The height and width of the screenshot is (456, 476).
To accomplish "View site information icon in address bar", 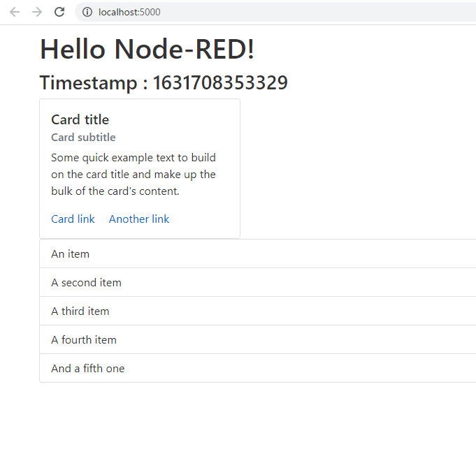I will click(x=87, y=12).
